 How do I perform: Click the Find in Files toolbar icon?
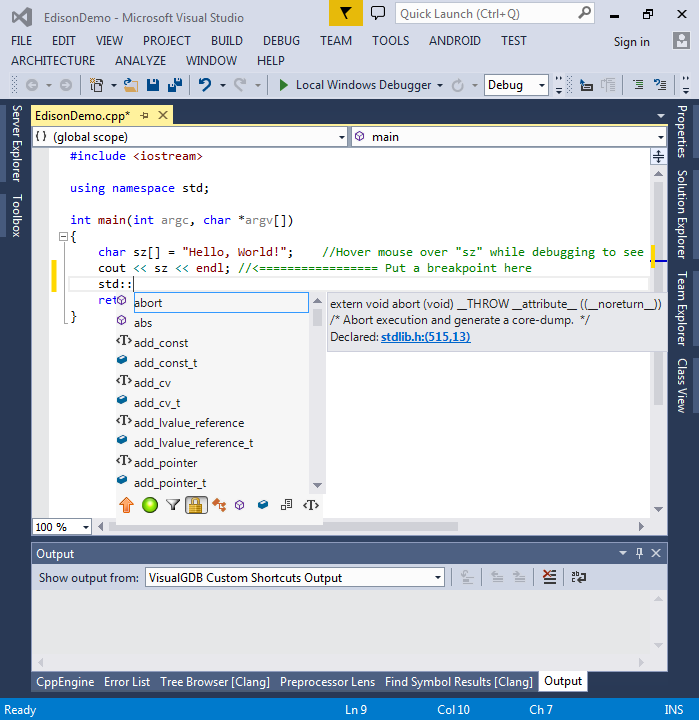(586, 85)
